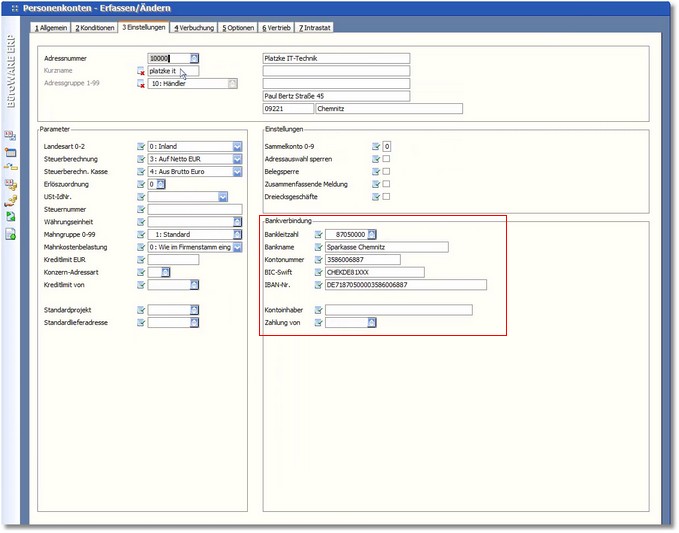Click the edit icon beside Steuernummer
Screen dimensions: 679x533
[x=140, y=209]
